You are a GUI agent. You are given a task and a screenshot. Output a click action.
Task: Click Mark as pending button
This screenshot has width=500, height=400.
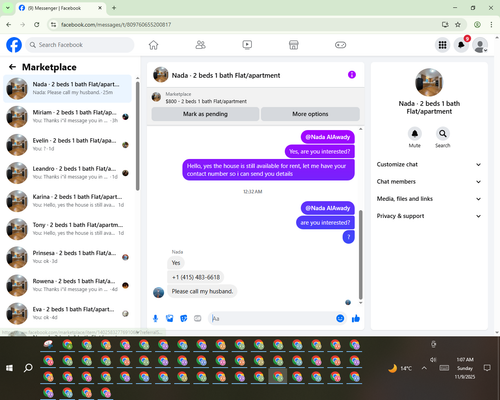click(205, 114)
